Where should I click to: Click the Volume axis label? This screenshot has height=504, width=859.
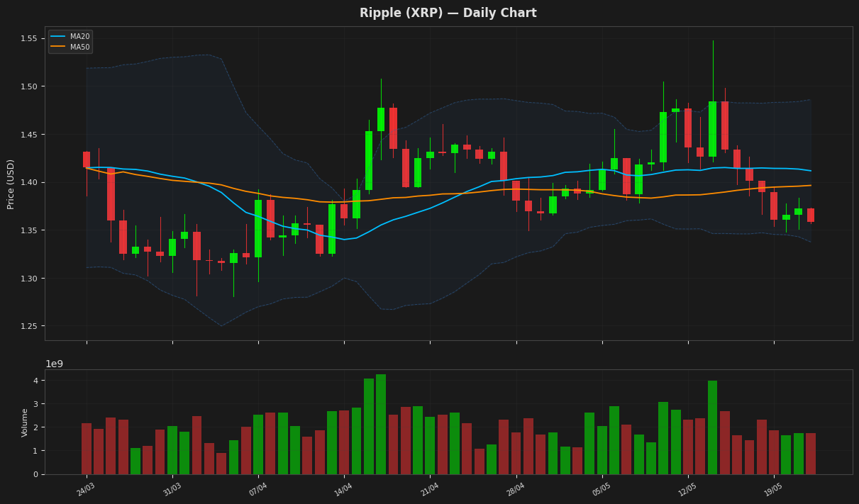(x=25, y=422)
